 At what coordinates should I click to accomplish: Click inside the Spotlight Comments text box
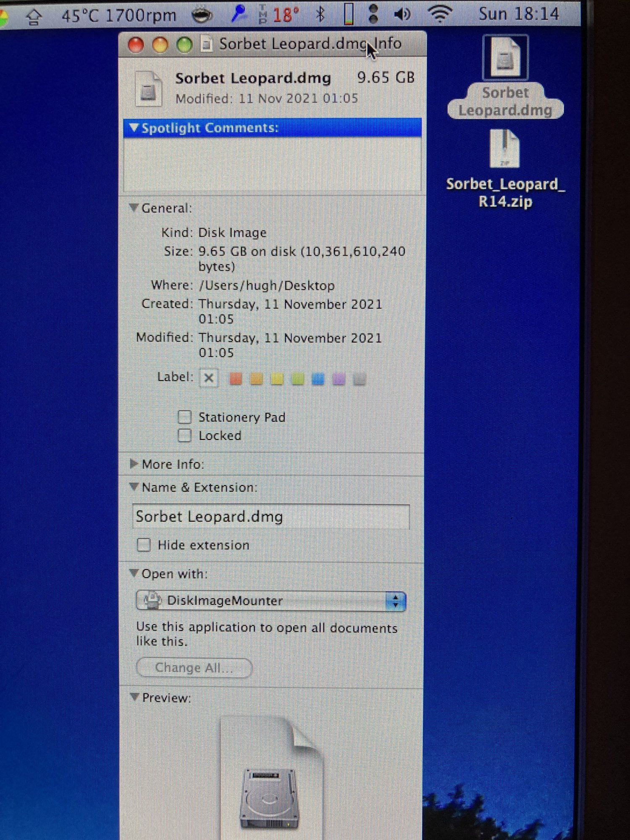tap(272, 164)
